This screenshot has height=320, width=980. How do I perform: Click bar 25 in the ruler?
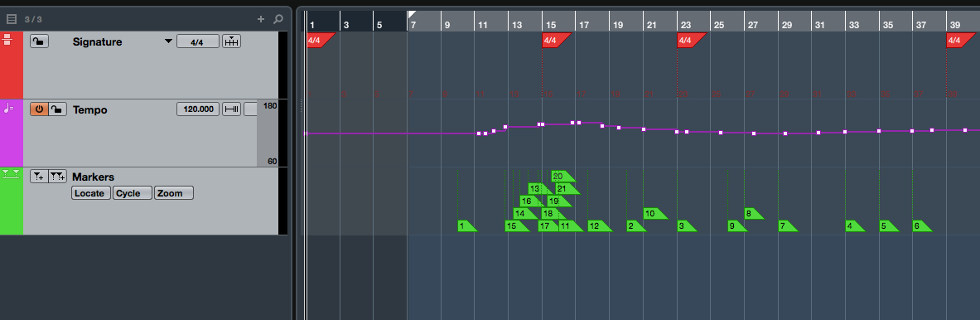719,25
